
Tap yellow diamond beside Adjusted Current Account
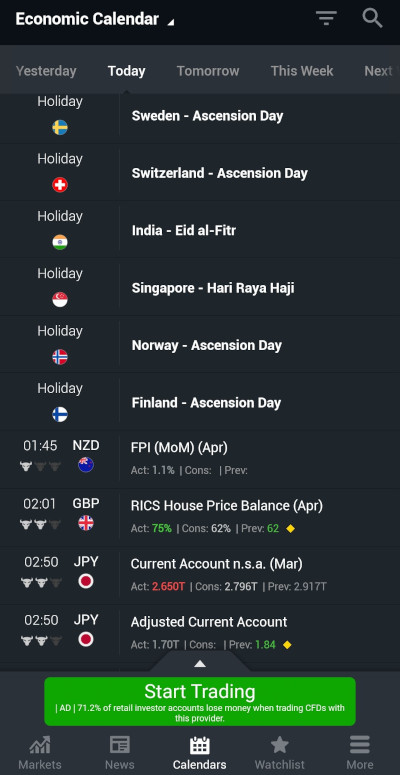287,645
